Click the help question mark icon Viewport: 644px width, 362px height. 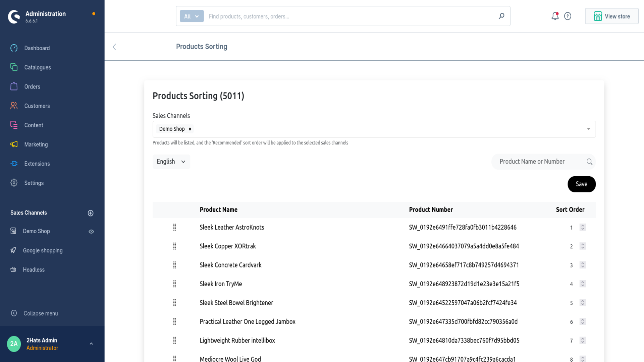568,16
